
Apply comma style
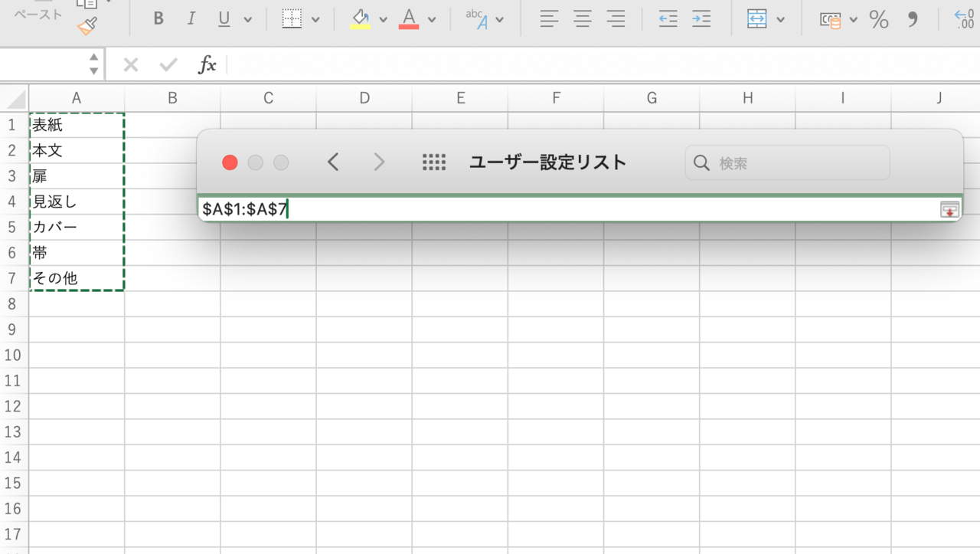[912, 19]
